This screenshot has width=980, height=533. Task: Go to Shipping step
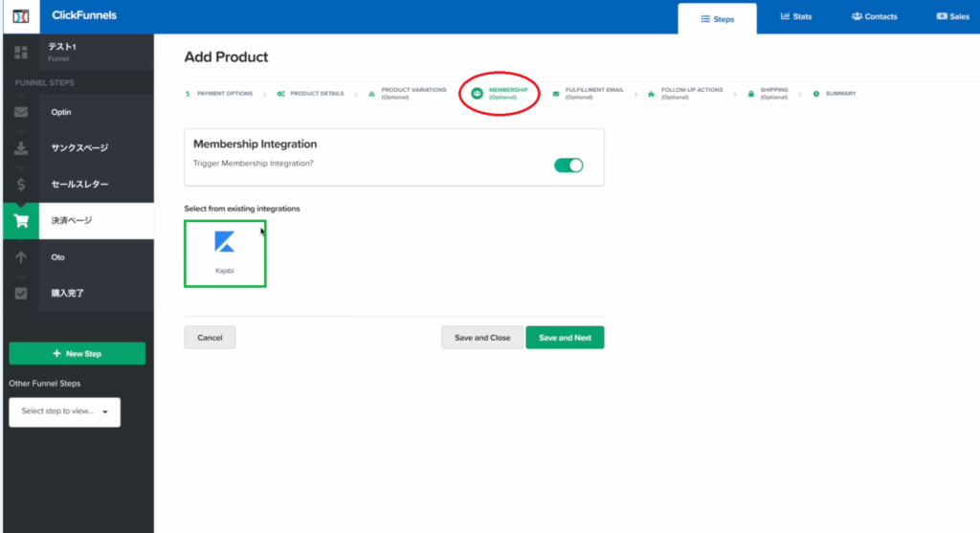(768, 94)
